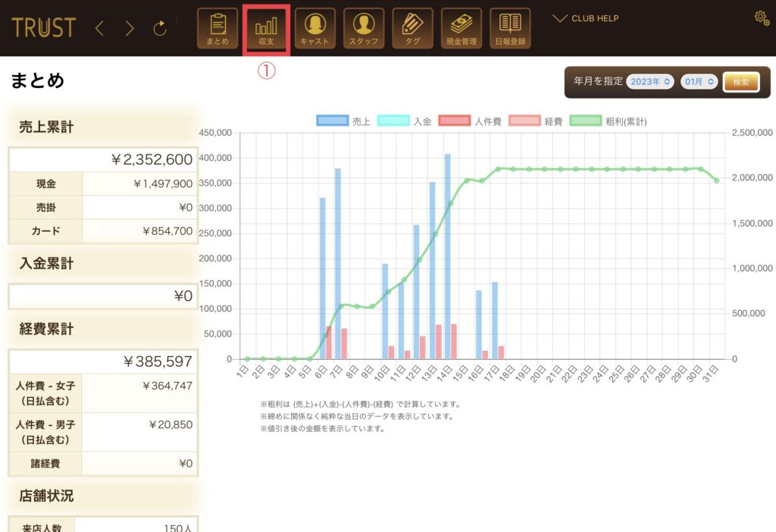
Task: Click the TRUST logo
Action: (x=43, y=28)
